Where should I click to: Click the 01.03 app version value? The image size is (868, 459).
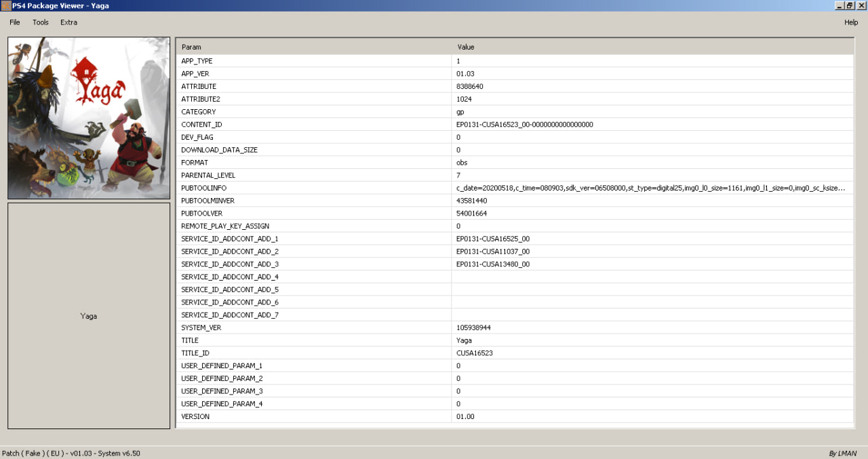coord(465,74)
